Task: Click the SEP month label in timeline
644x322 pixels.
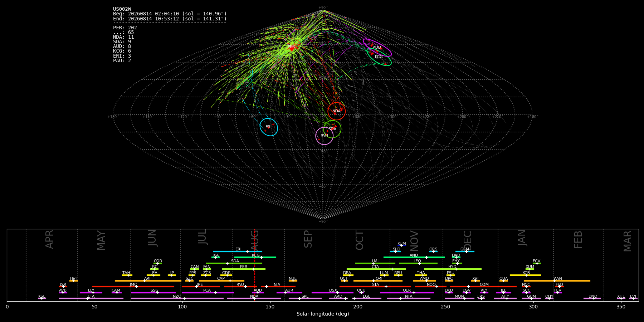Action: pyautogui.click(x=308, y=239)
